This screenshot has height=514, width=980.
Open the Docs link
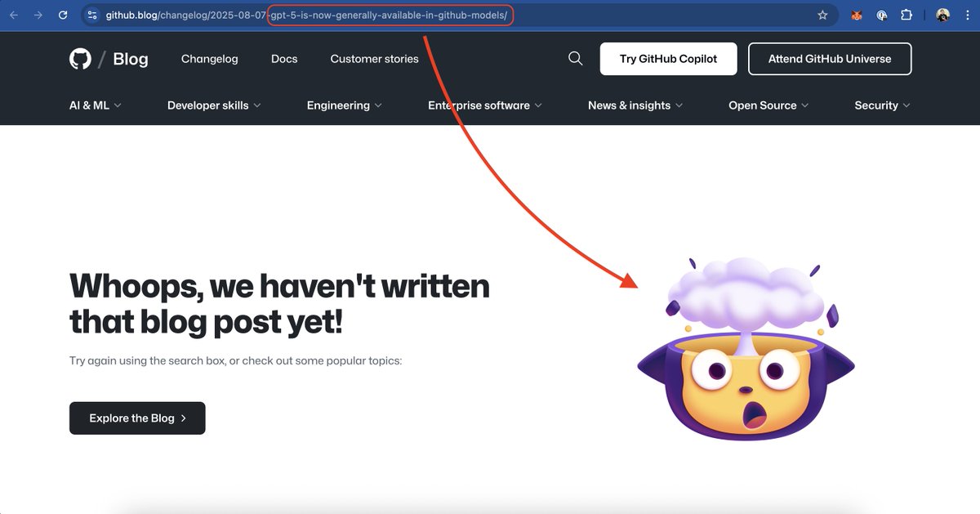[284, 59]
